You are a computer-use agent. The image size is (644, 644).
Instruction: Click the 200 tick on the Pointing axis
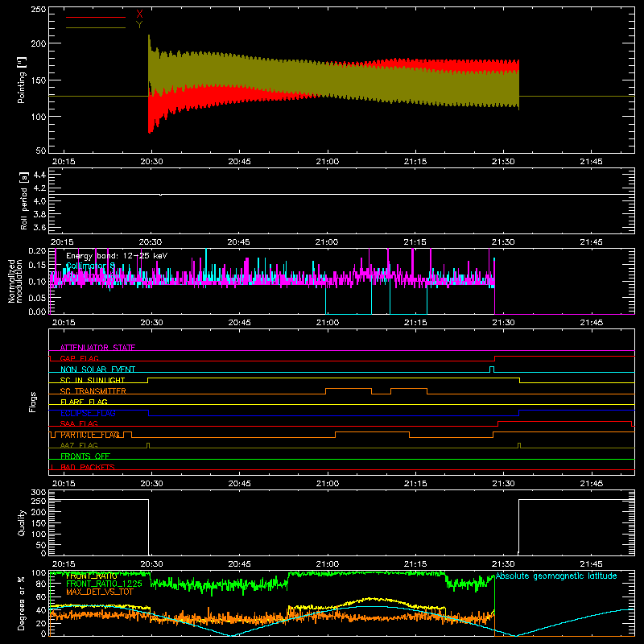pyautogui.click(x=39, y=43)
